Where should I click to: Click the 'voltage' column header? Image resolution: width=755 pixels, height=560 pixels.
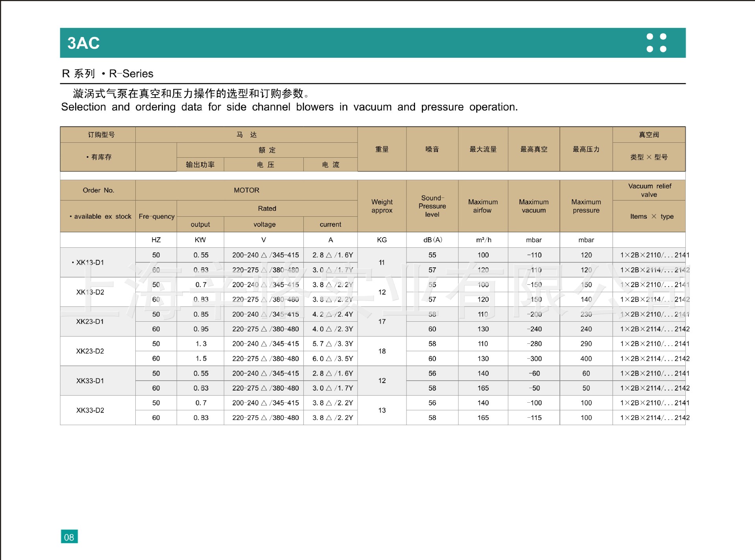[x=264, y=224]
